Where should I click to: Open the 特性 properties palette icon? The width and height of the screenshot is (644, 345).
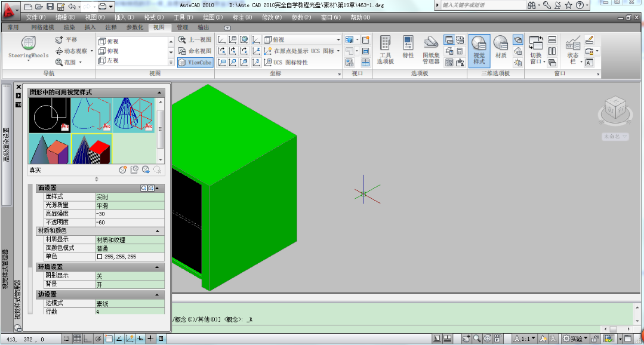tap(408, 44)
